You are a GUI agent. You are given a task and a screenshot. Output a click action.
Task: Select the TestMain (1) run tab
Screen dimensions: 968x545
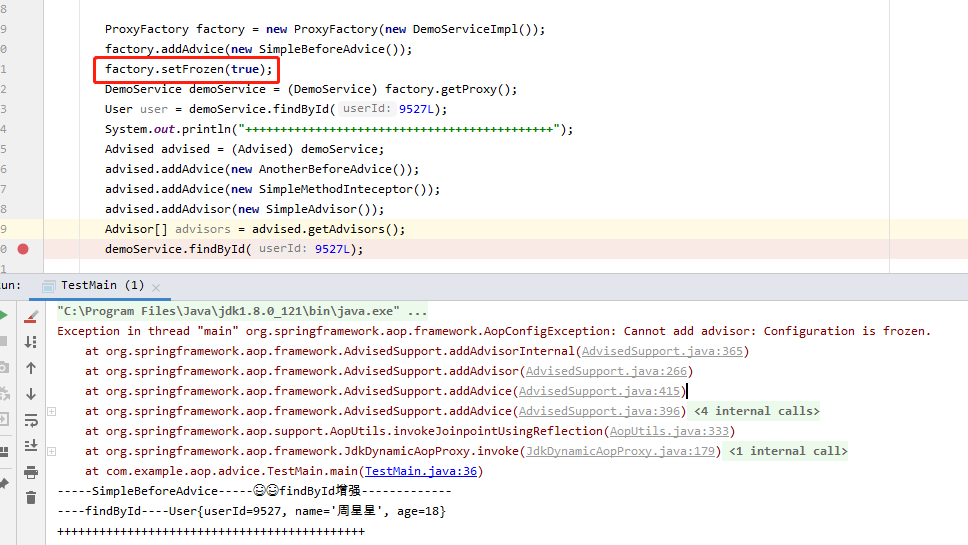point(102,285)
